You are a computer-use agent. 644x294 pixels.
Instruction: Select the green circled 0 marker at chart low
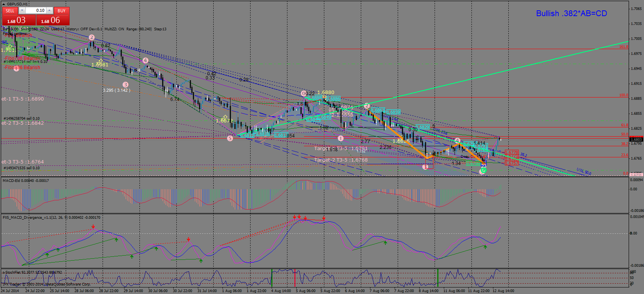click(483, 170)
